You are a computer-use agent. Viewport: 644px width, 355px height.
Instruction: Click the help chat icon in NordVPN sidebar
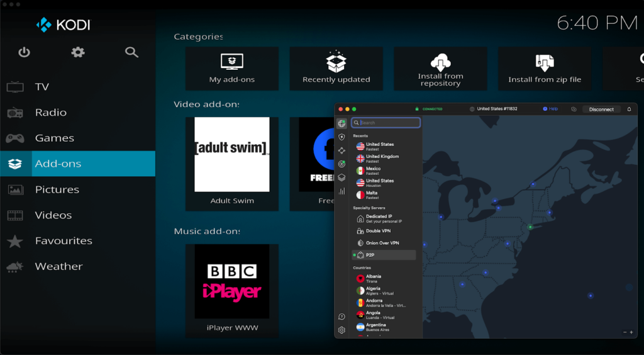pos(341,317)
